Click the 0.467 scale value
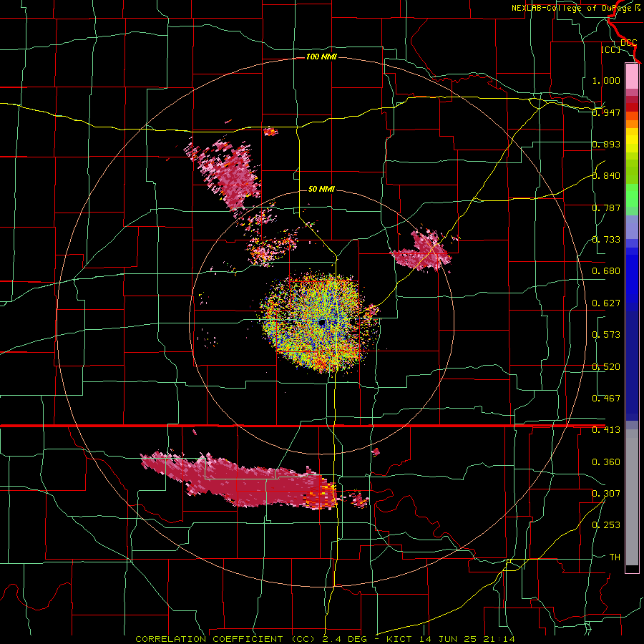 coord(606,398)
